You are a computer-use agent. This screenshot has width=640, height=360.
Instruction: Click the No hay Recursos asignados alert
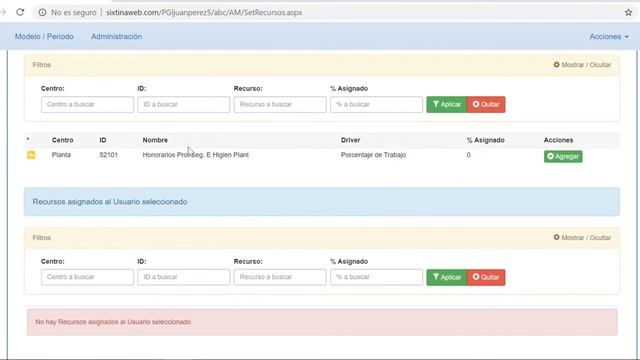(x=322, y=322)
